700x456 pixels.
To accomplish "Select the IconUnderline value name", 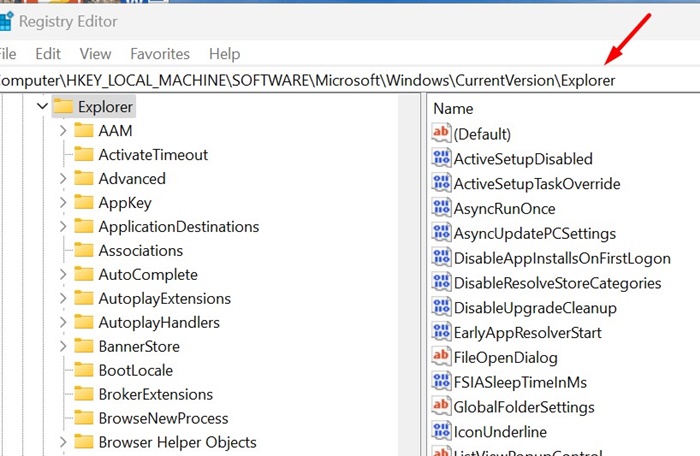I will (x=500, y=432).
